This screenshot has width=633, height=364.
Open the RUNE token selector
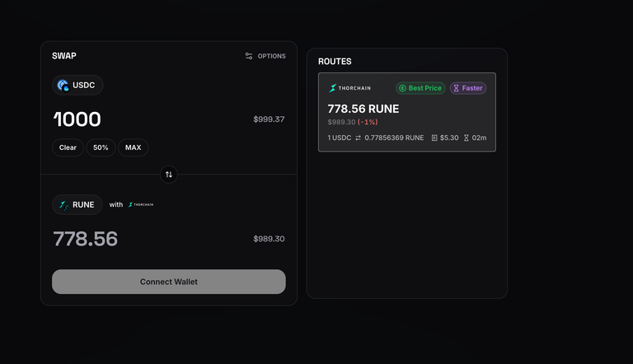pos(77,205)
